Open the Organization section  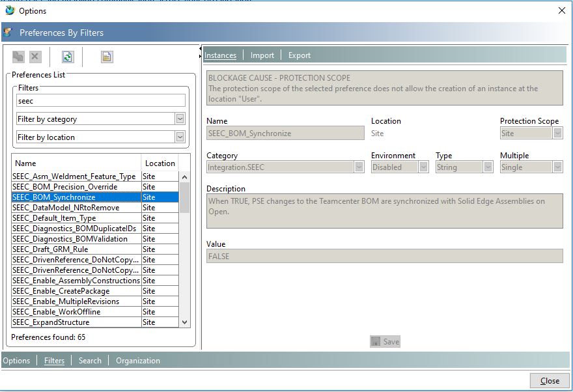click(x=139, y=360)
